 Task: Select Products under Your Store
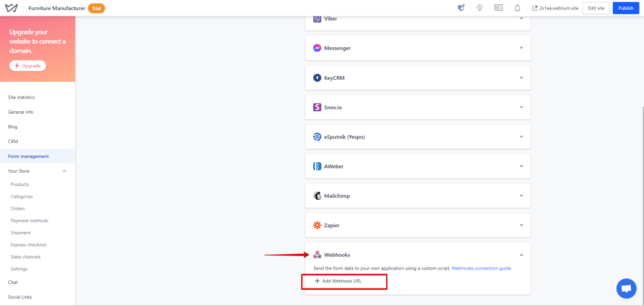coord(20,184)
